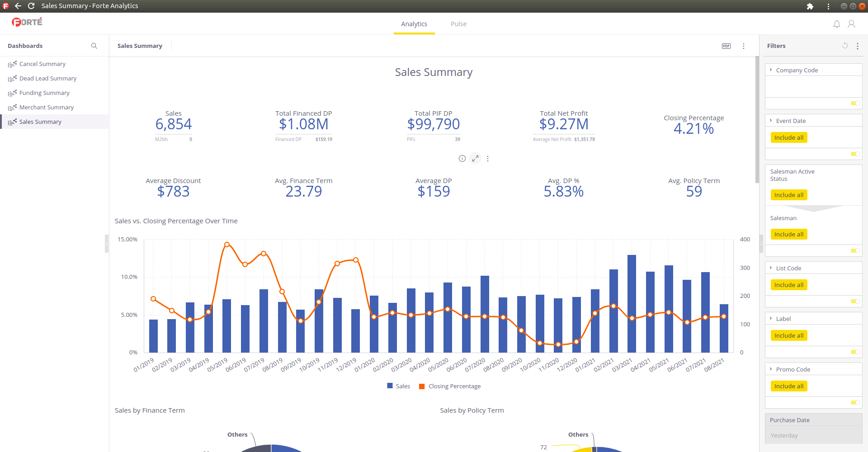Expand the Label filter chevron
Image resolution: width=868 pixels, height=452 pixels.
(771, 319)
